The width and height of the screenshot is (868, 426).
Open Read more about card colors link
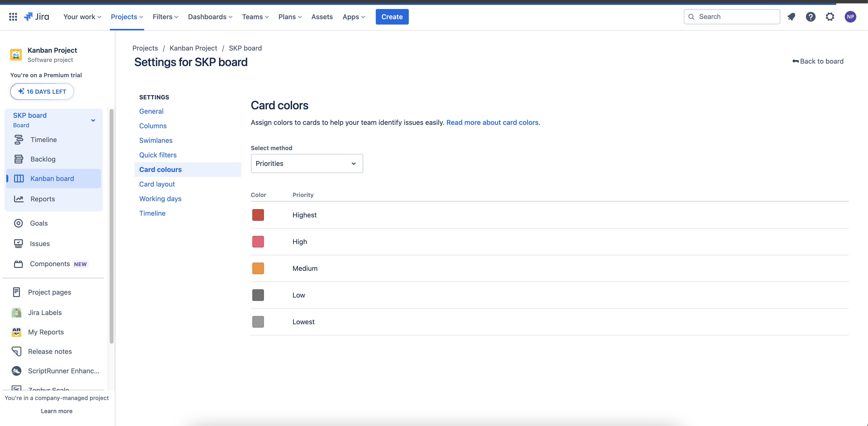(492, 122)
